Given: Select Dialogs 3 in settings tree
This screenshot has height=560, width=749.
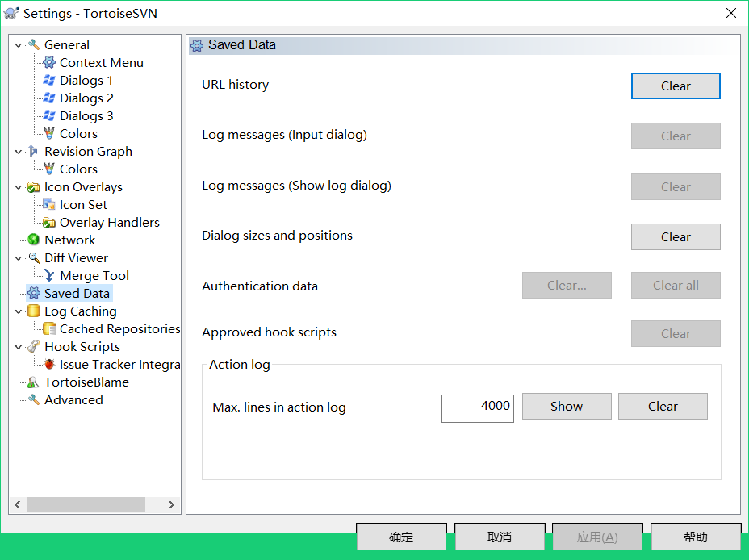Looking at the screenshot, I should click(x=86, y=115).
